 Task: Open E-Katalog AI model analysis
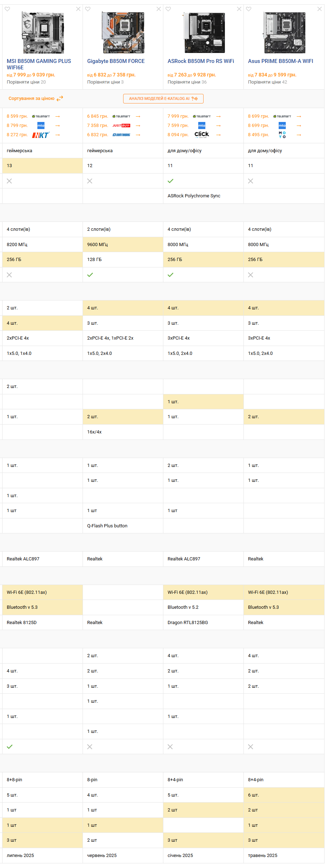163,98
